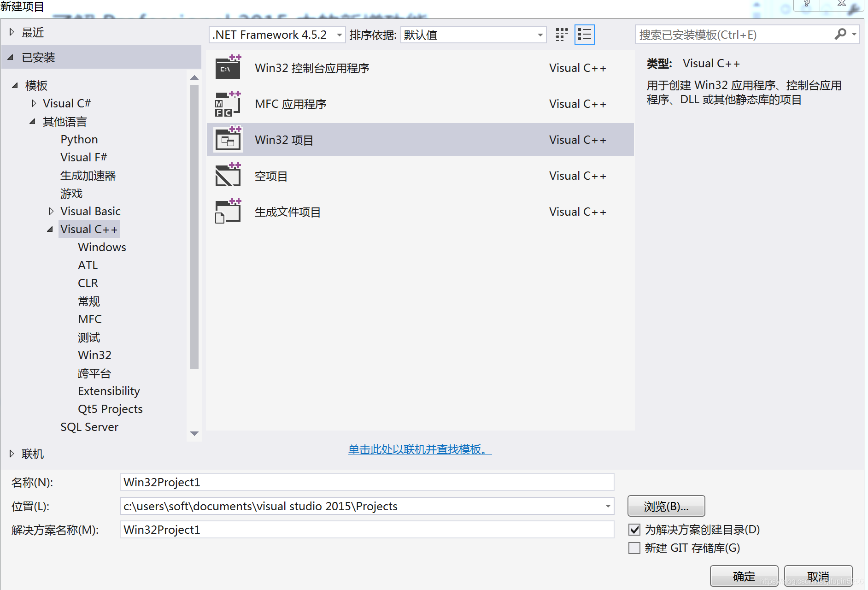Open the .NET Framework 4.5.2 dropdown
This screenshot has height=590, width=868.
tap(339, 34)
